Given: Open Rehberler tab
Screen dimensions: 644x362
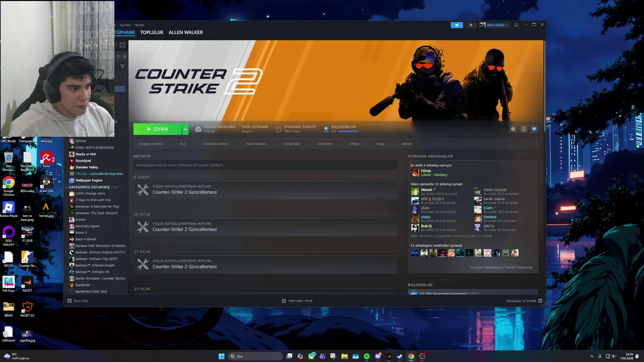Looking at the screenshot, I should click(325, 144).
